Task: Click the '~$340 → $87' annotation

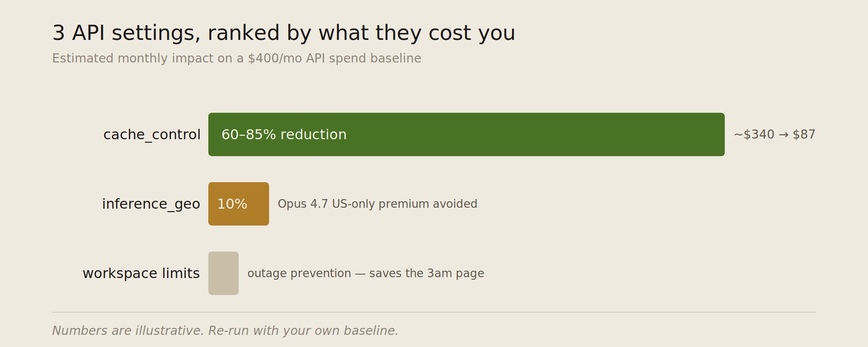Action: pos(775,134)
